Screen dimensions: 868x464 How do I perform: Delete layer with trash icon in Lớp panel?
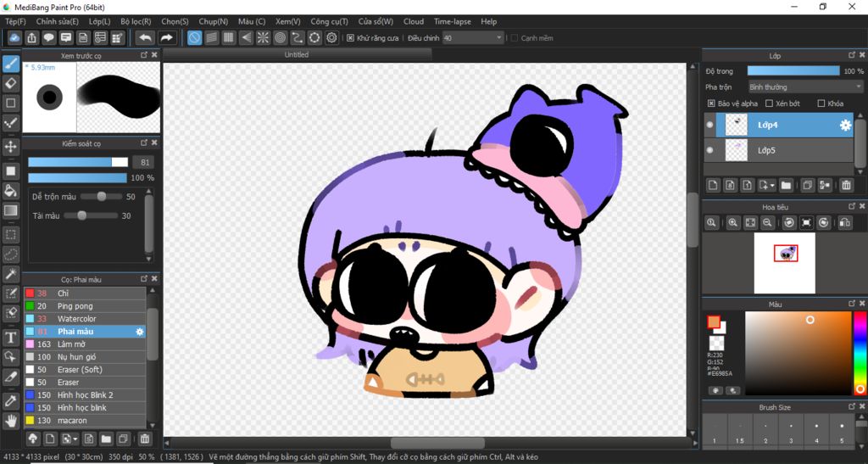coord(846,185)
